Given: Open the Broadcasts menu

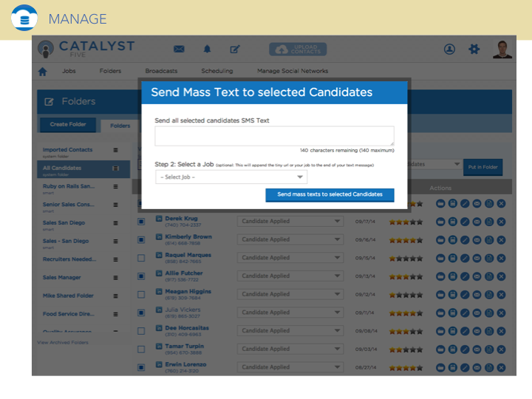Looking at the screenshot, I should click(x=161, y=71).
